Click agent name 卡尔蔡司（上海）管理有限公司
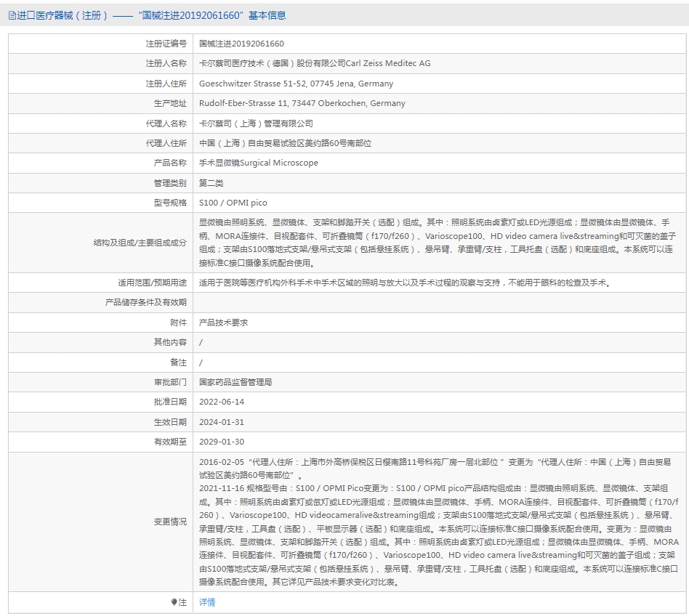 tap(256, 123)
